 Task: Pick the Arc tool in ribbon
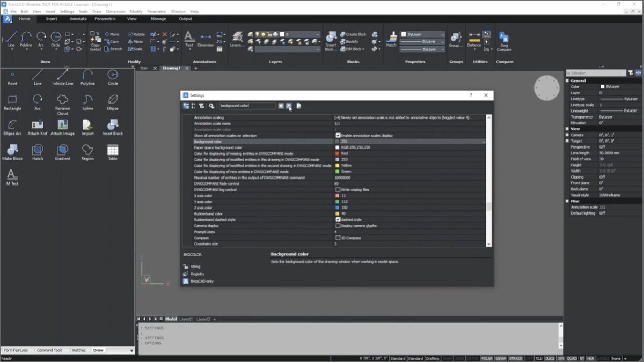(41, 39)
